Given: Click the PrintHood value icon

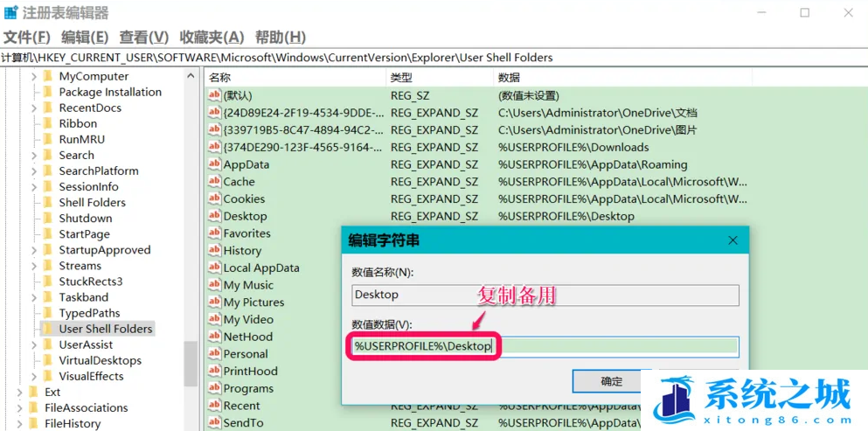Looking at the screenshot, I should coord(214,371).
